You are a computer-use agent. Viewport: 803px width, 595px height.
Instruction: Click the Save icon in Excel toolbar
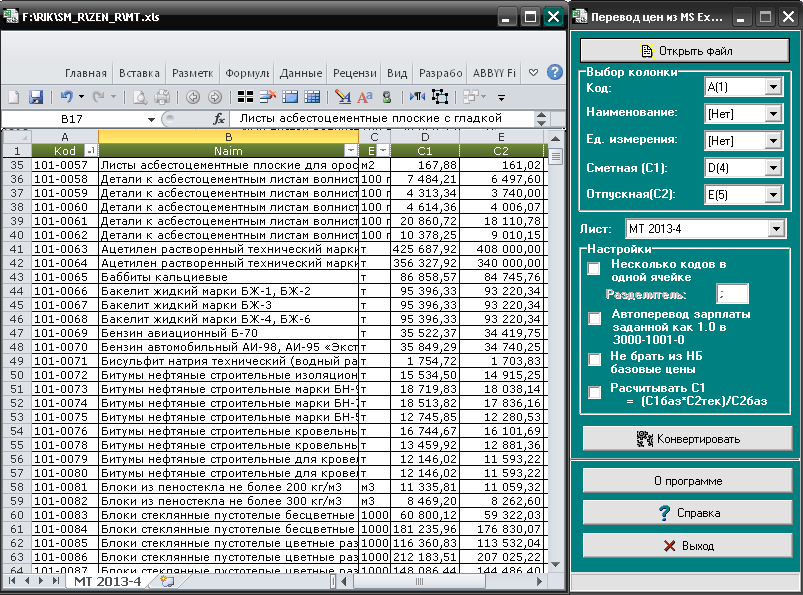point(36,97)
